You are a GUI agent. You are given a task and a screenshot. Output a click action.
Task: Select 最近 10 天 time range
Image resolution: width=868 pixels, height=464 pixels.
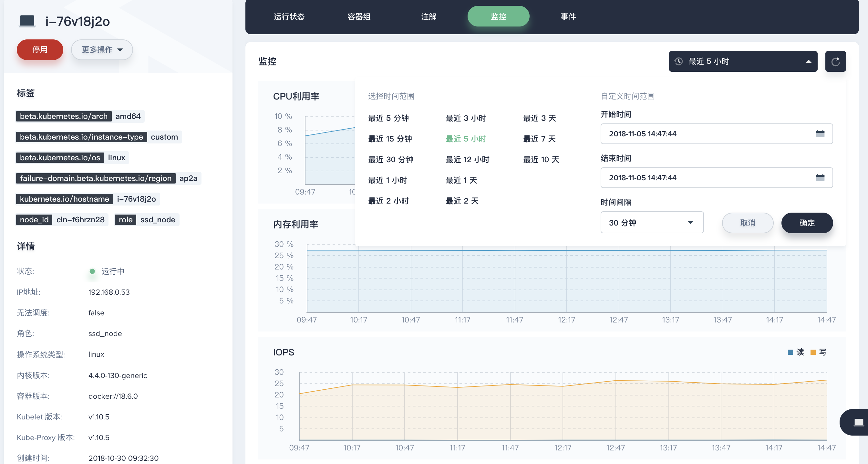541,159
